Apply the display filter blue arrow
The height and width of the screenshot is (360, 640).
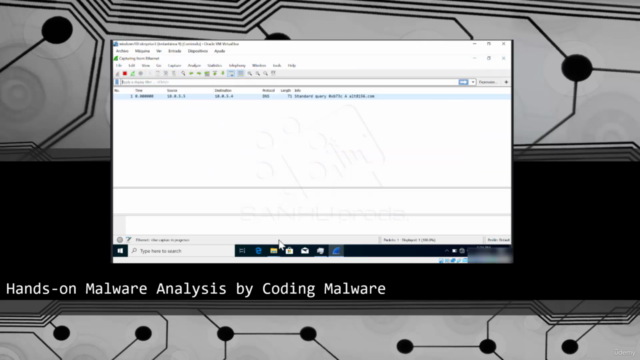tap(463, 82)
